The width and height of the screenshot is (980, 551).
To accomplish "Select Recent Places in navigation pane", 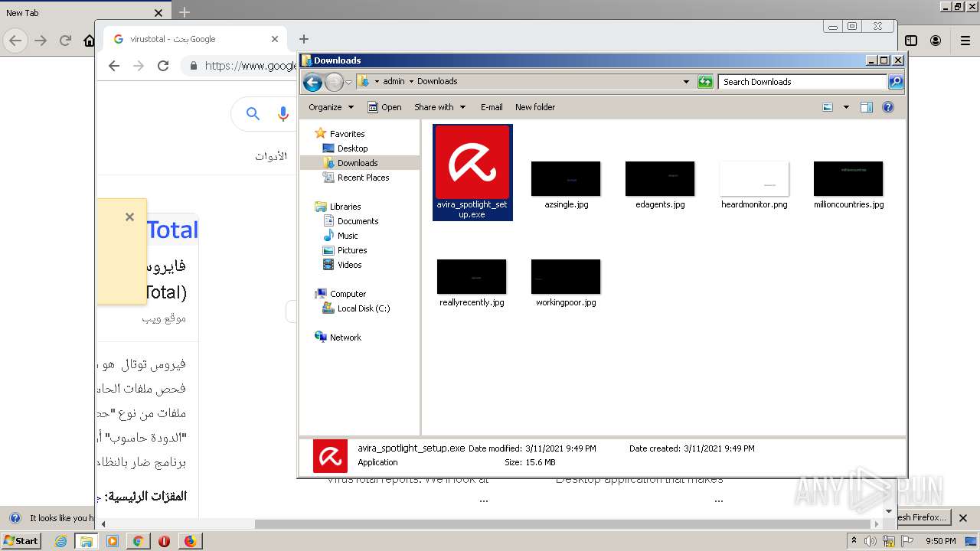I will click(x=363, y=178).
